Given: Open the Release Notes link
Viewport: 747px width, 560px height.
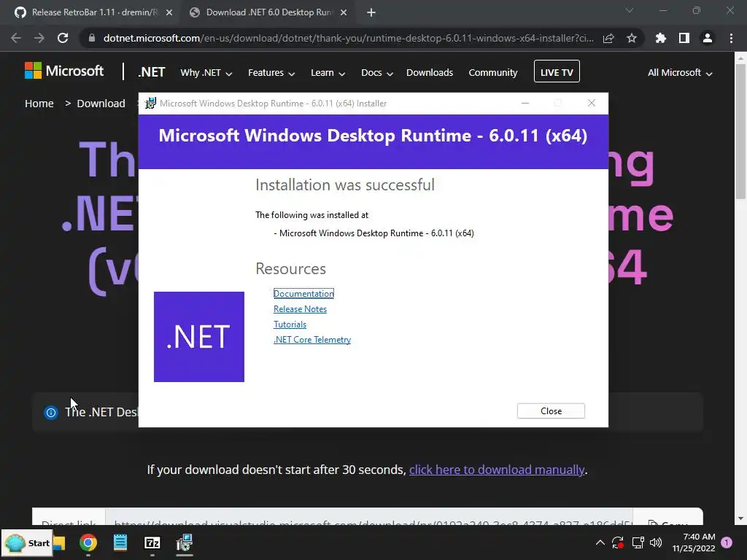Looking at the screenshot, I should coord(300,309).
